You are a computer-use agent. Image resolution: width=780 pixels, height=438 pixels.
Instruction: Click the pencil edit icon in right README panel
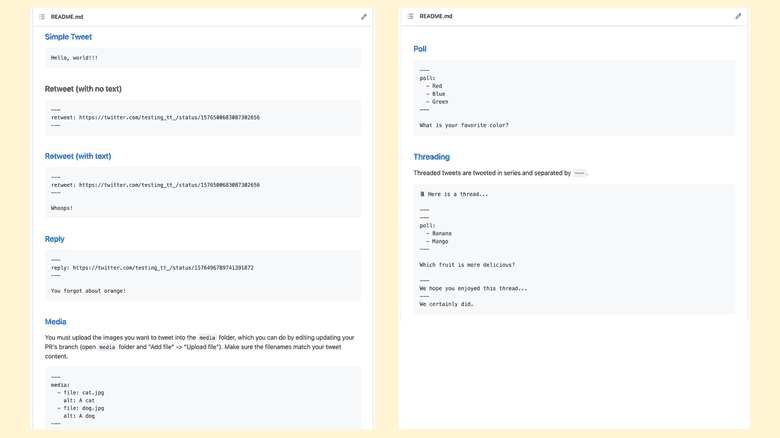(x=738, y=17)
